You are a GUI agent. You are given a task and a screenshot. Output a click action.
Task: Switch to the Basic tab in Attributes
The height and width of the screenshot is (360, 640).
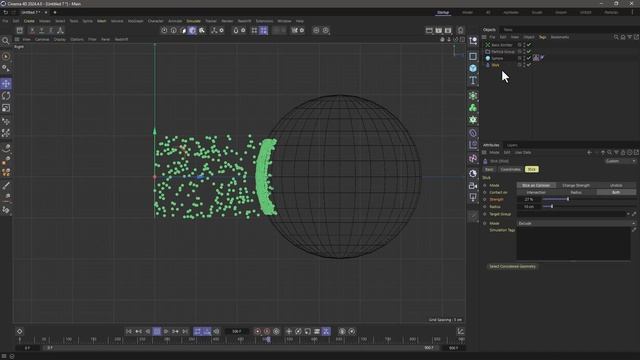click(x=489, y=169)
